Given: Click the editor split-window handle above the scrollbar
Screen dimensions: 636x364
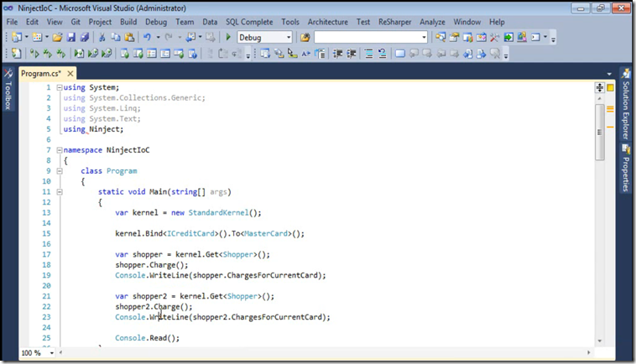Looking at the screenshot, I should pos(599,87).
